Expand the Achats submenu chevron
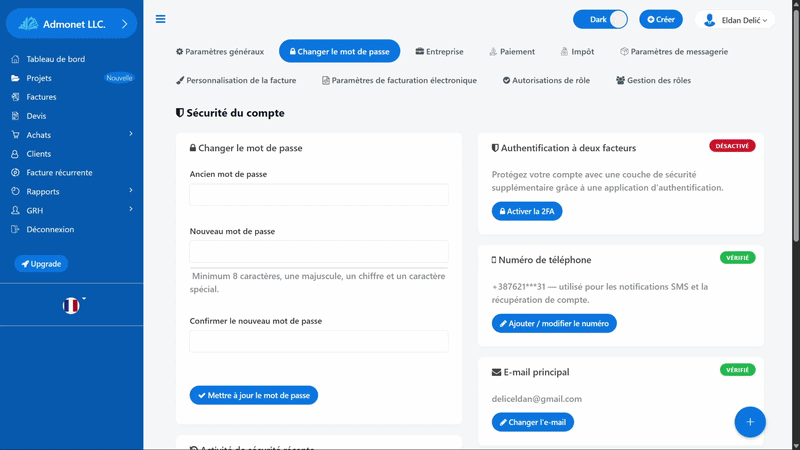The image size is (800, 450). click(x=131, y=134)
